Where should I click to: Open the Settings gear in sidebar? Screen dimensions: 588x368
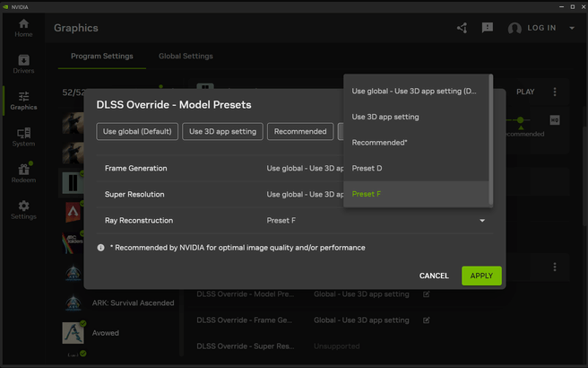[23, 210]
